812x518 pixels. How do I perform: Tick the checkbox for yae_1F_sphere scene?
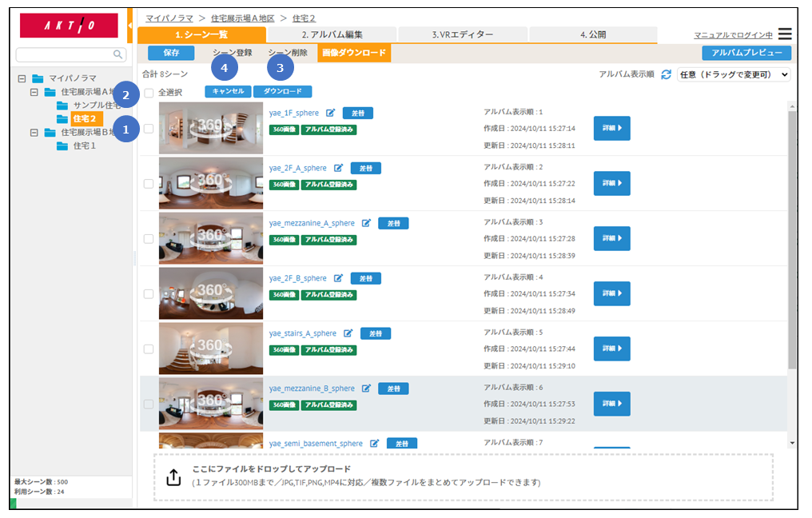(x=149, y=129)
